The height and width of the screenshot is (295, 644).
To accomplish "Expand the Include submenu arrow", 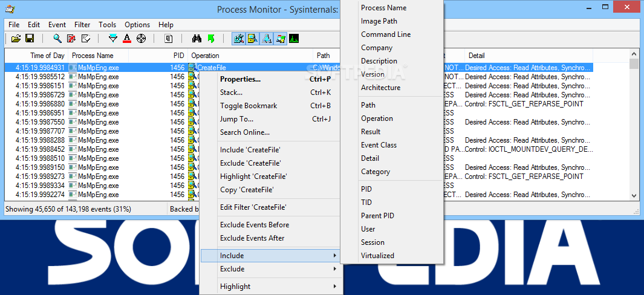I will 335,256.
